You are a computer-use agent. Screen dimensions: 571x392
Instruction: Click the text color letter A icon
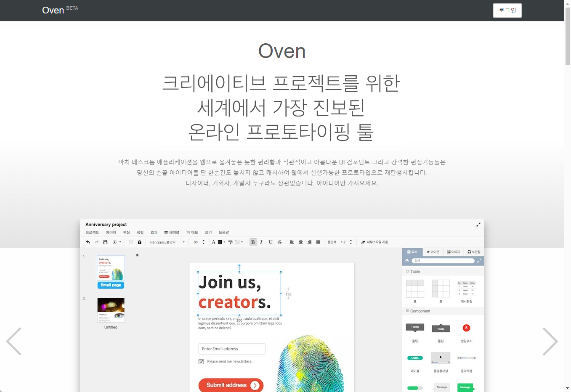point(214,242)
